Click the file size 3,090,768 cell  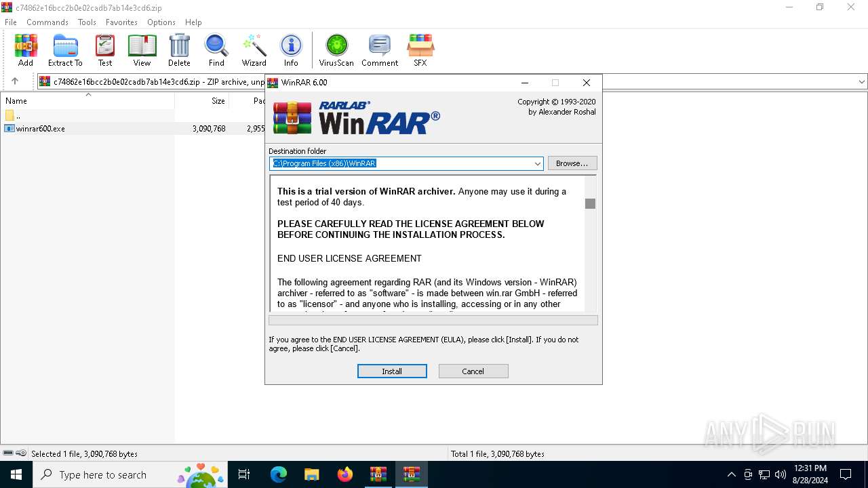point(209,128)
